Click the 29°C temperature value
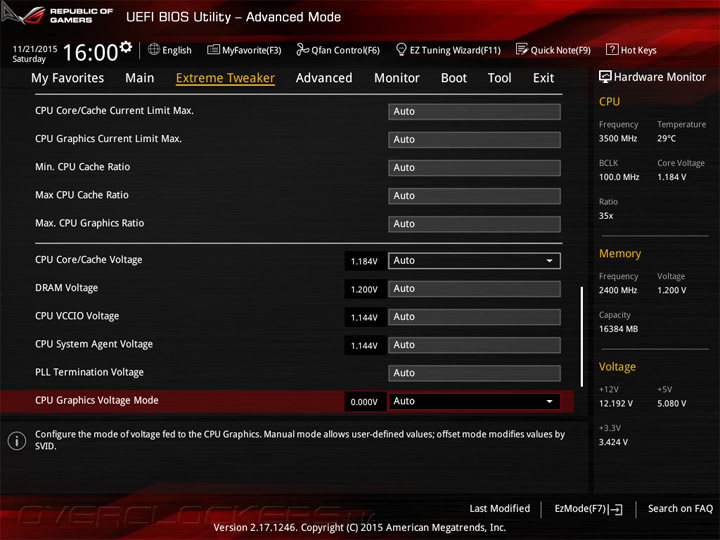The width and height of the screenshot is (720, 540). (x=666, y=139)
